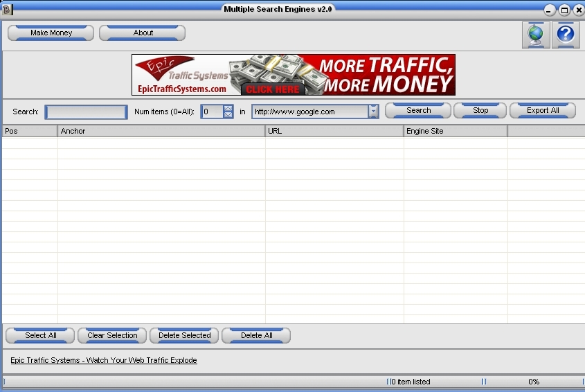Stop the running search
This screenshot has height=392, width=585.
point(480,111)
